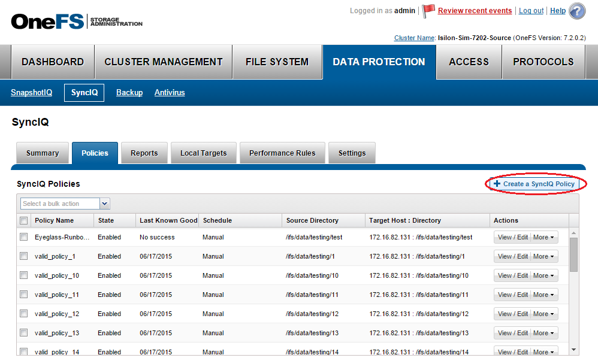Check the valid_policy_12 checkbox

(x=24, y=313)
